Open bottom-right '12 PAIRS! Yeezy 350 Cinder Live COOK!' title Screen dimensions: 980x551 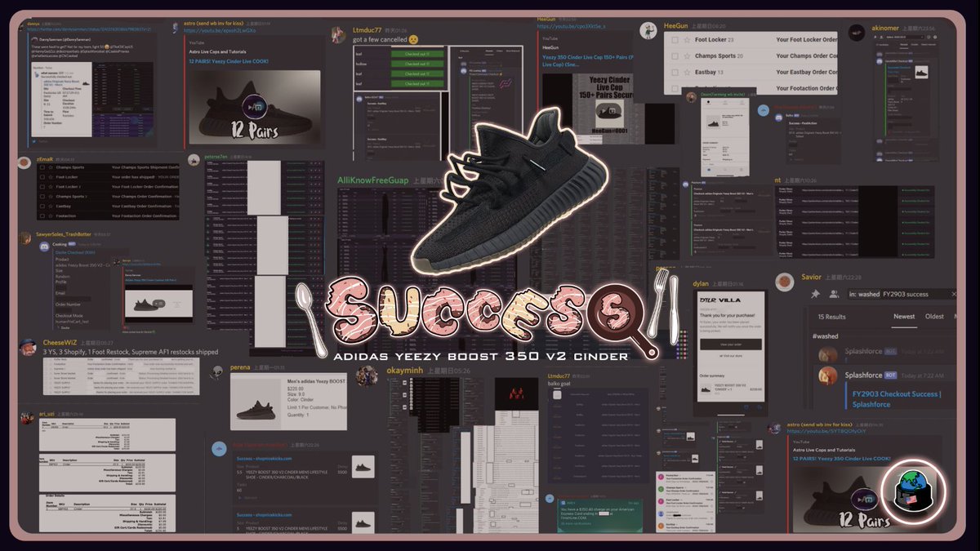point(842,459)
